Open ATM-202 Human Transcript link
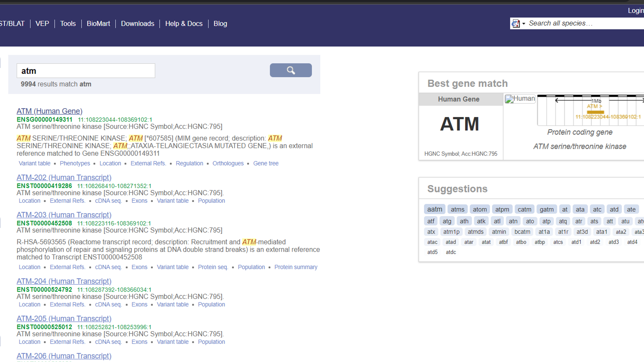Image resolution: width=644 pixels, height=362 pixels. pyautogui.click(x=64, y=177)
